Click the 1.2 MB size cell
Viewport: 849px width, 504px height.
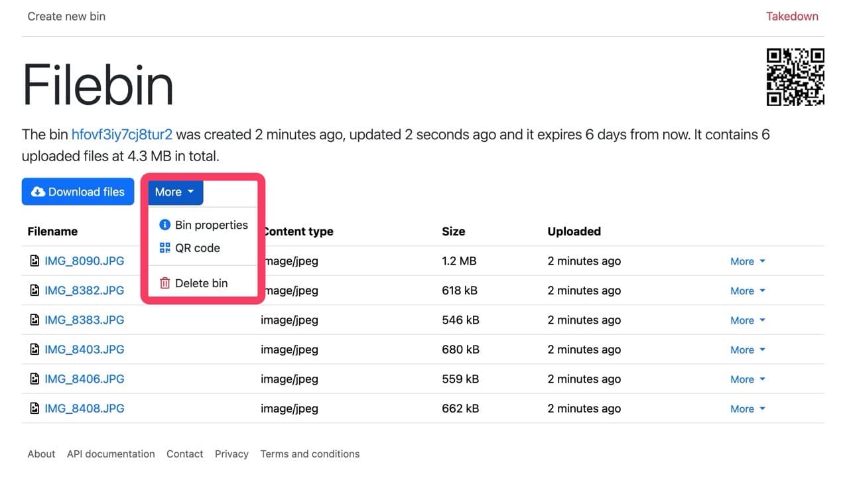(x=459, y=261)
